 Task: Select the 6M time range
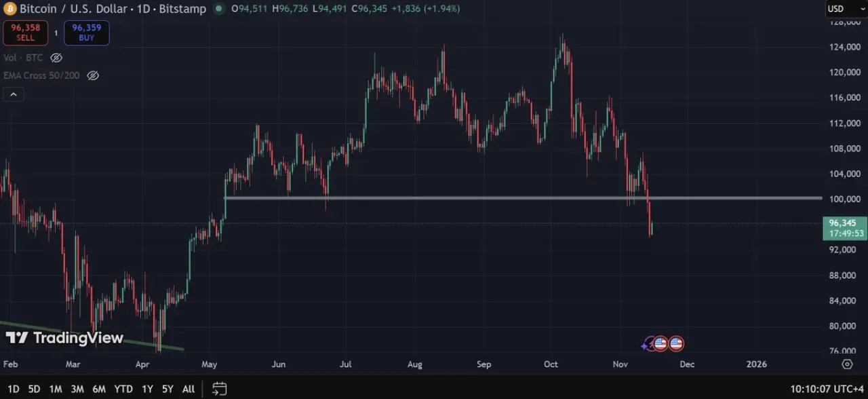[x=99, y=389]
